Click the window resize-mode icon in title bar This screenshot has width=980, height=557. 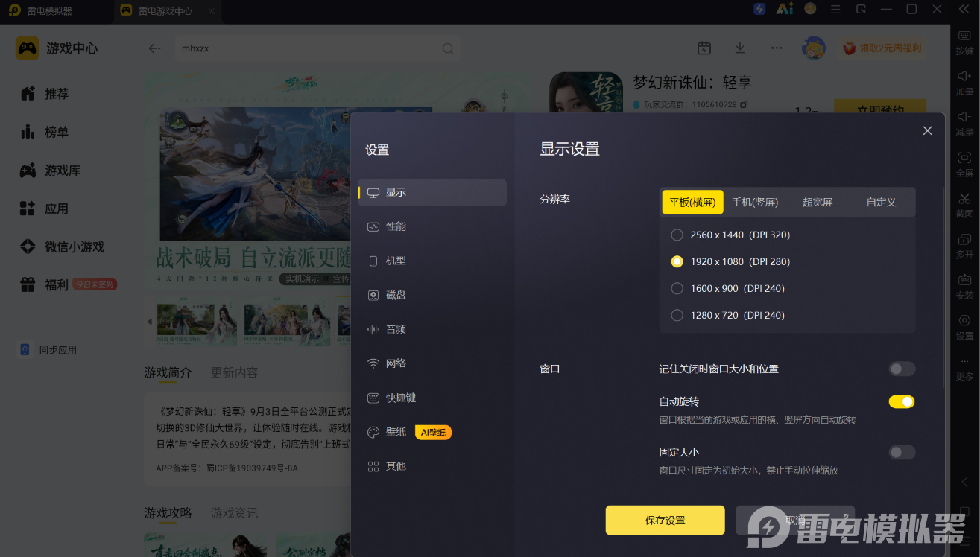(861, 9)
